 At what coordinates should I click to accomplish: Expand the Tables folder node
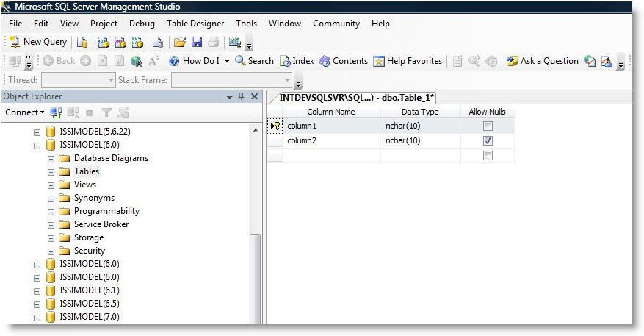coord(51,172)
